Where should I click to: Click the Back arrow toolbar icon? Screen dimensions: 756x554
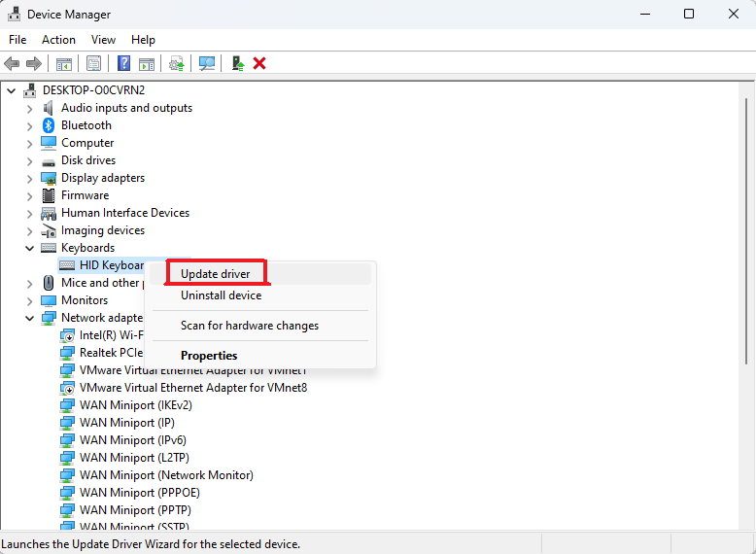point(12,63)
